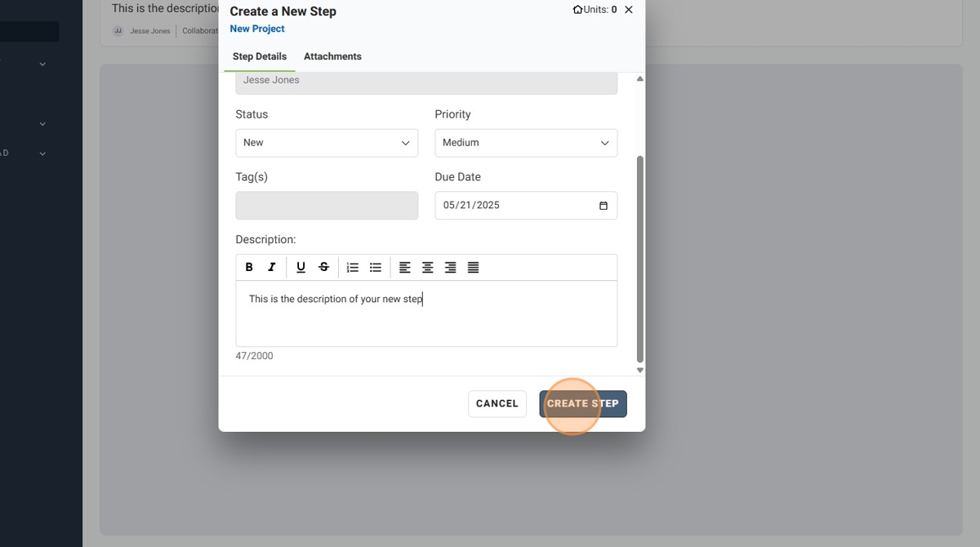This screenshot has height=547, width=980.
Task: Align description text to the left
Action: click(404, 267)
